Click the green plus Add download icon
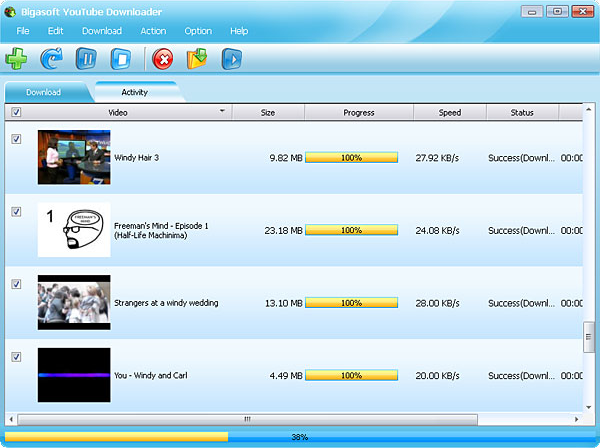 click(16, 59)
